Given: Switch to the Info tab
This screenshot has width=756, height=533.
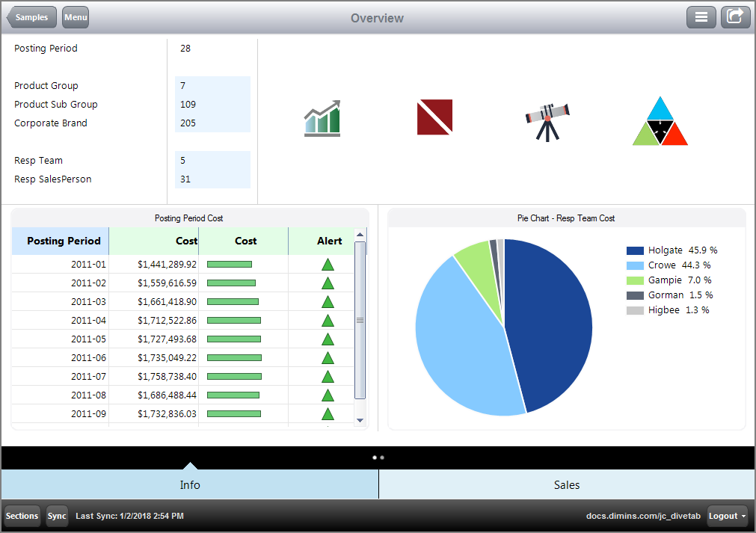Looking at the screenshot, I should 190,484.
